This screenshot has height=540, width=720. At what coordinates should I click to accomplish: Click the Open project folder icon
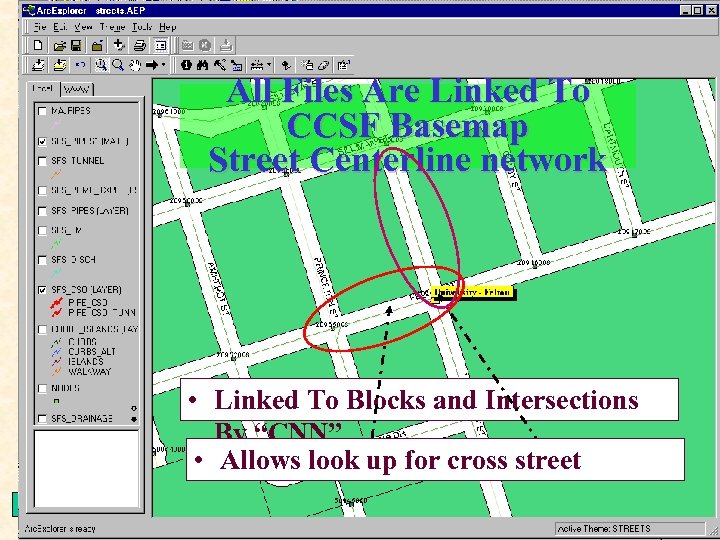pyautogui.click(x=59, y=45)
